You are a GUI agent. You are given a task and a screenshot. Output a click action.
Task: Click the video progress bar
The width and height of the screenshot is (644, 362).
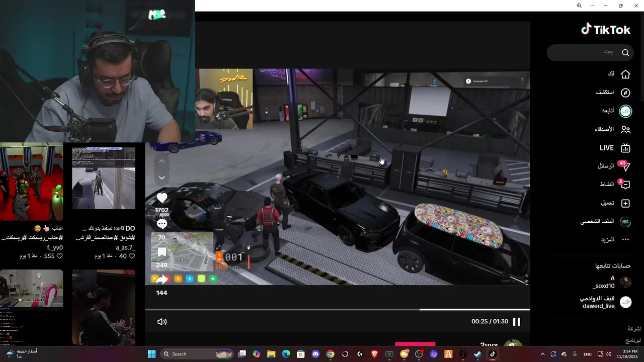pos(338,309)
